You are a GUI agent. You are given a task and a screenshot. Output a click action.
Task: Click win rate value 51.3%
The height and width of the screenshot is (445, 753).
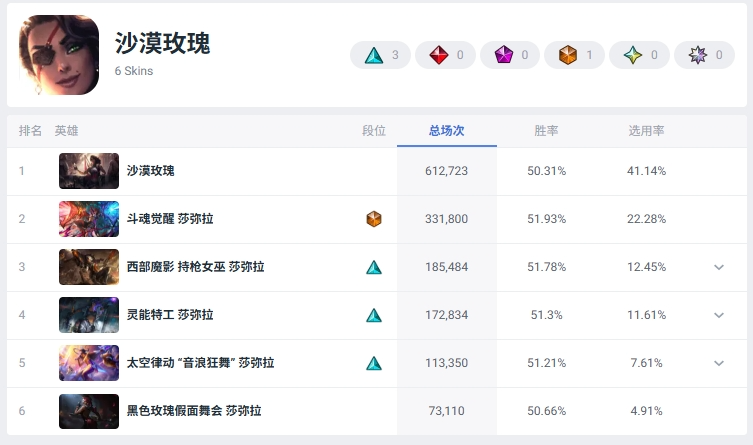[547, 315]
